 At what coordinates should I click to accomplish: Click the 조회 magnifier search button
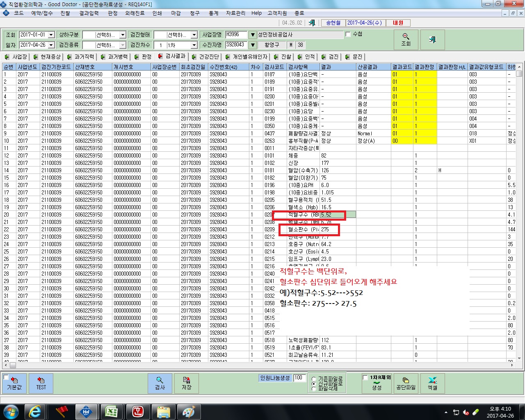pos(406,40)
